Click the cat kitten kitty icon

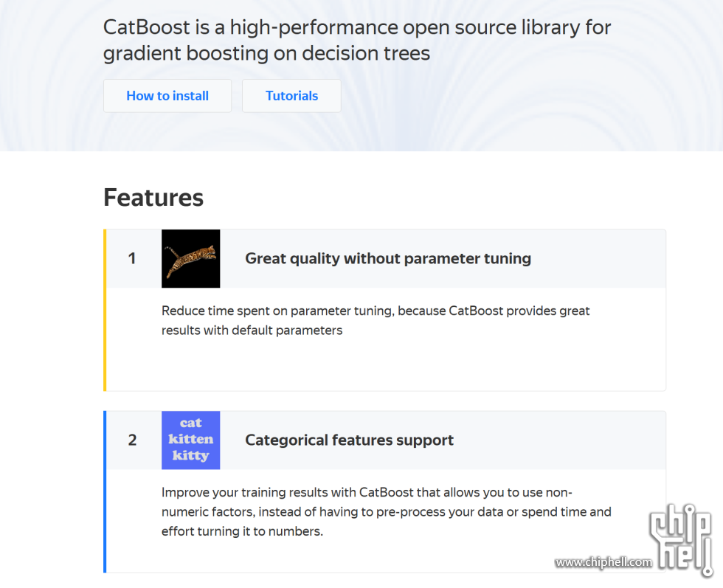coord(191,440)
